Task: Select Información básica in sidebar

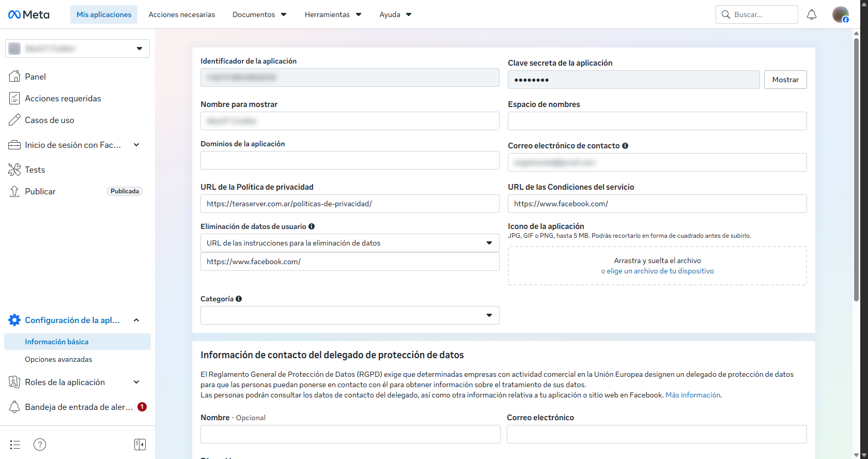Action: pyautogui.click(x=78, y=342)
